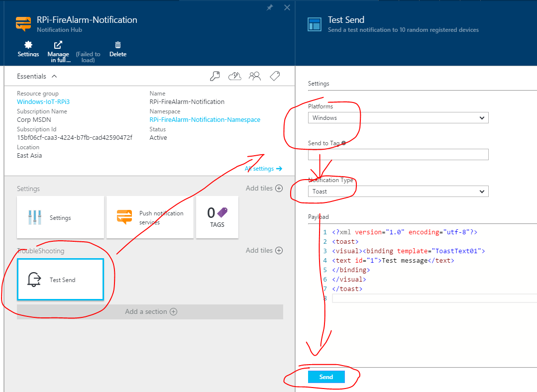Click the cloud quickstart icon in Essentials

pyautogui.click(x=234, y=76)
